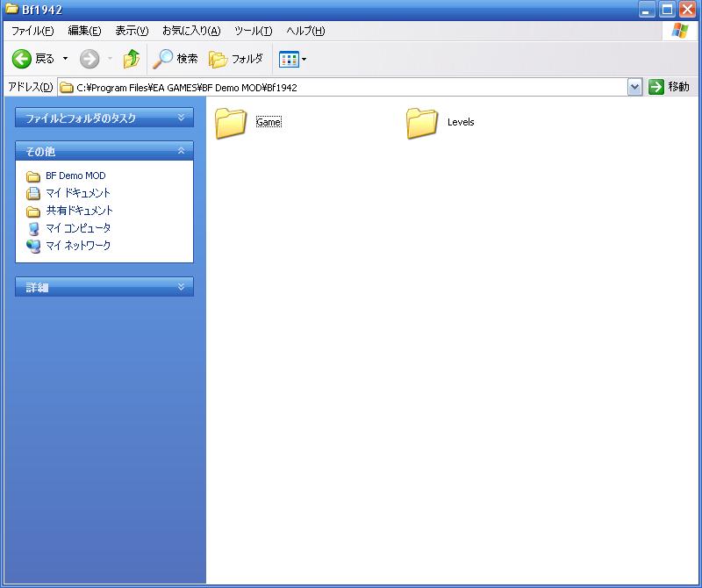This screenshot has width=702, height=588.
Task: Click the folder icon in address bar
Action: 67,88
